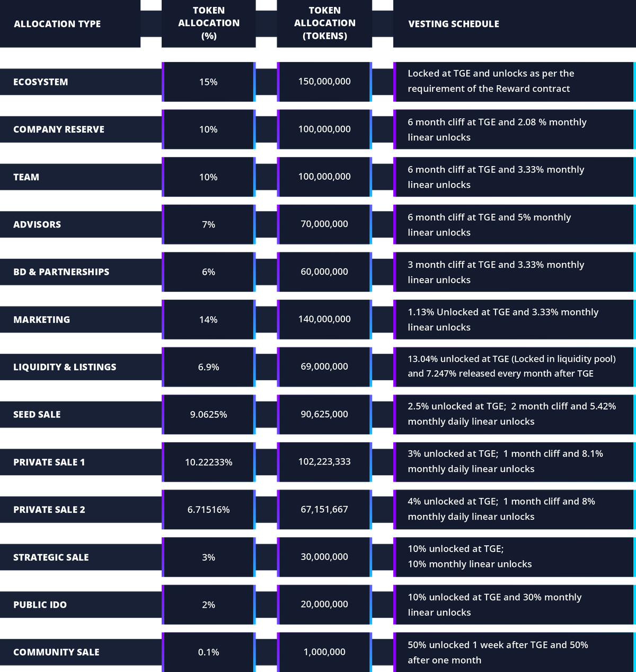
Task: Click the STRATEGIC SALE vesting schedule text
Action: pyautogui.click(x=470, y=556)
